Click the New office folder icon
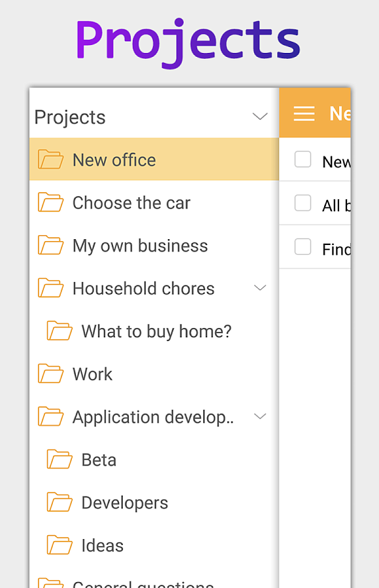 [51, 159]
